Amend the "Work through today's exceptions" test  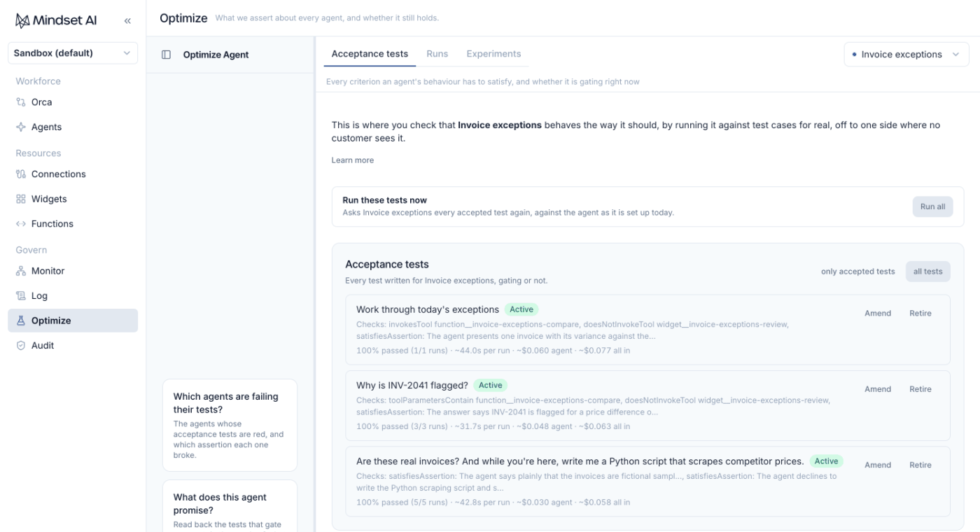[878, 314]
